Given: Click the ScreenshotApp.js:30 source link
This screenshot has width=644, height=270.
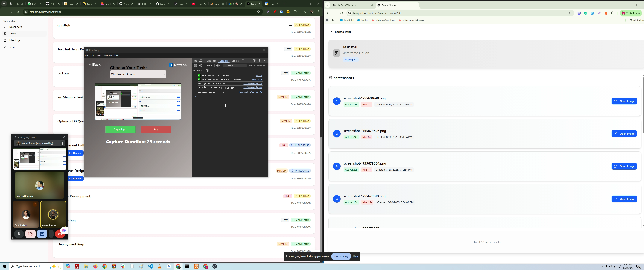Looking at the screenshot, I should click(250, 92).
